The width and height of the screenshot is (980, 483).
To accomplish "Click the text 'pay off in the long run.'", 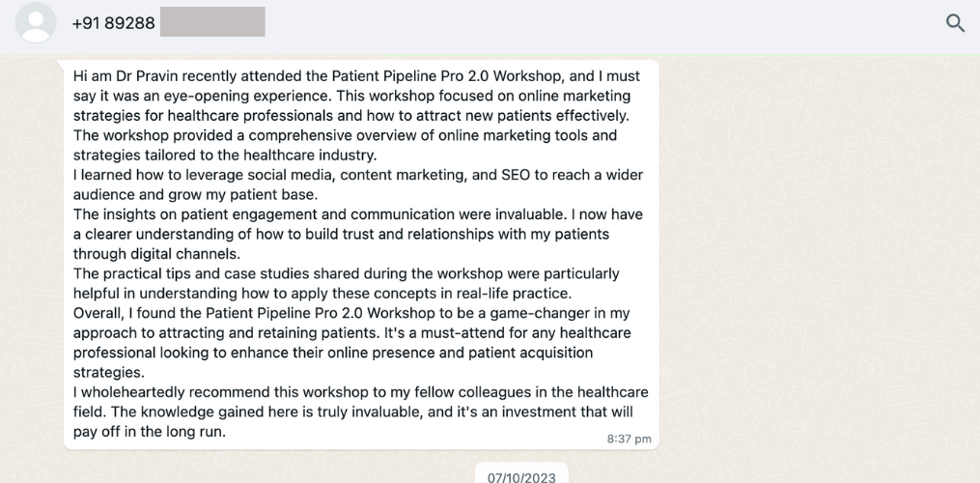I will tap(150, 432).
